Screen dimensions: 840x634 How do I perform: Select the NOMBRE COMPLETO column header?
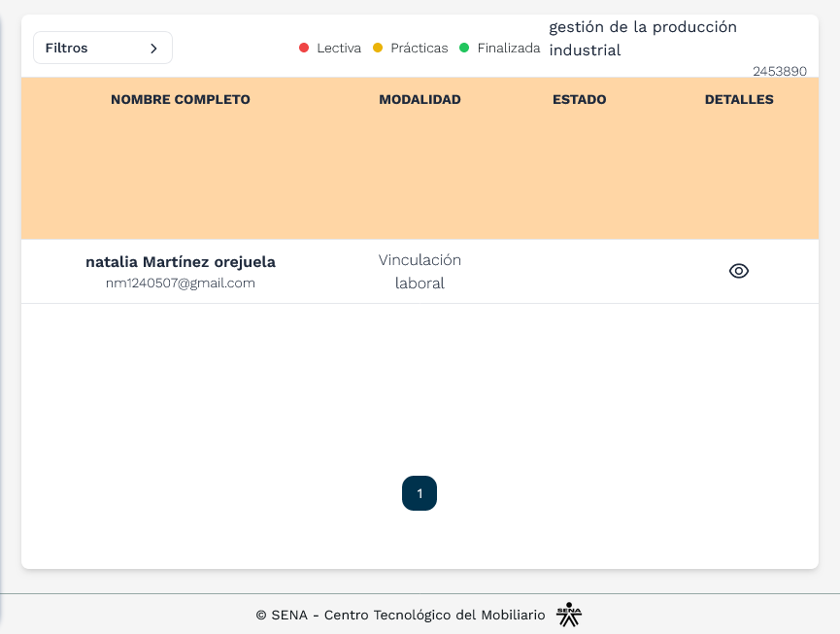tap(180, 99)
